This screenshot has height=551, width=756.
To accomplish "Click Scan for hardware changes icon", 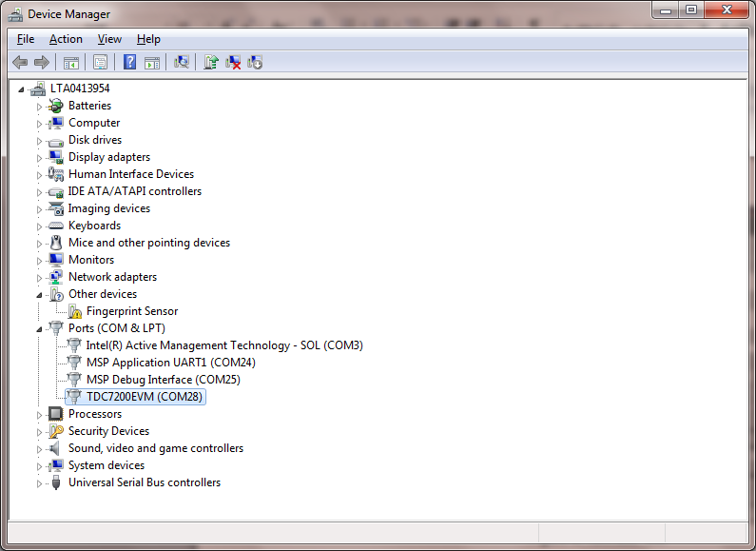I will pyautogui.click(x=182, y=62).
